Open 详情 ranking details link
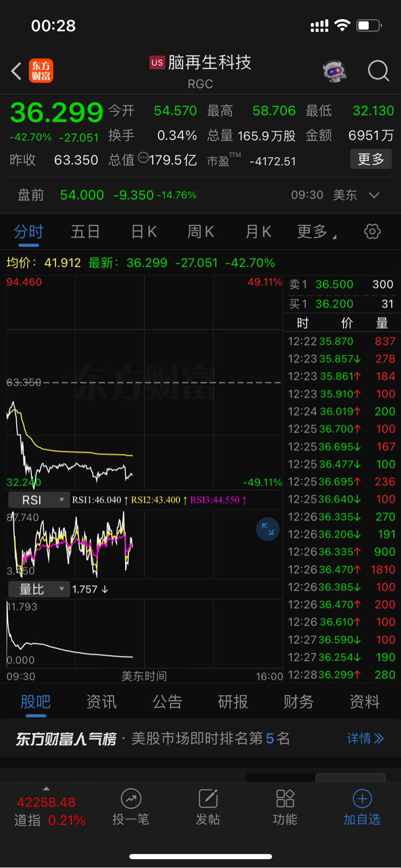Image resolution: width=401 pixels, height=868 pixels. point(365,739)
